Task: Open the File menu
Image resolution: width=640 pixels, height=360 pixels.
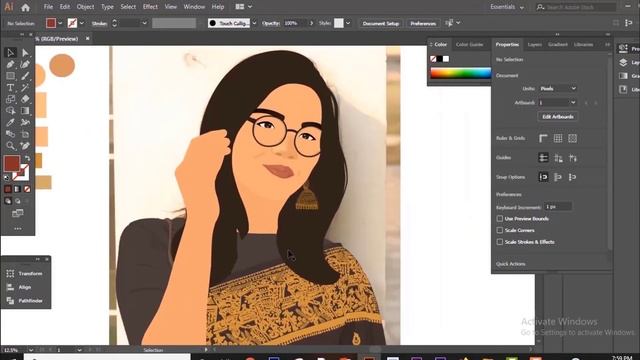Action: tap(48, 7)
